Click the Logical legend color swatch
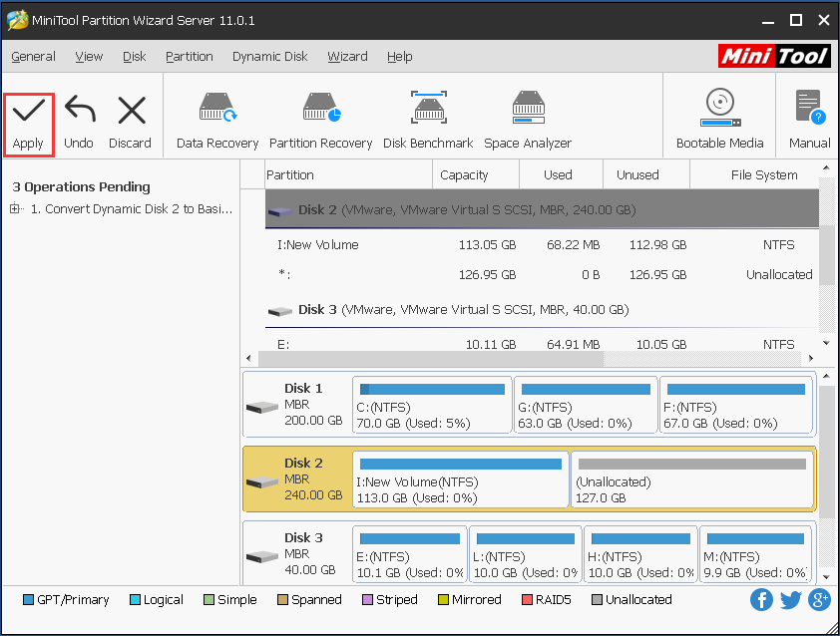840x636 pixels. tap(135, 599)
